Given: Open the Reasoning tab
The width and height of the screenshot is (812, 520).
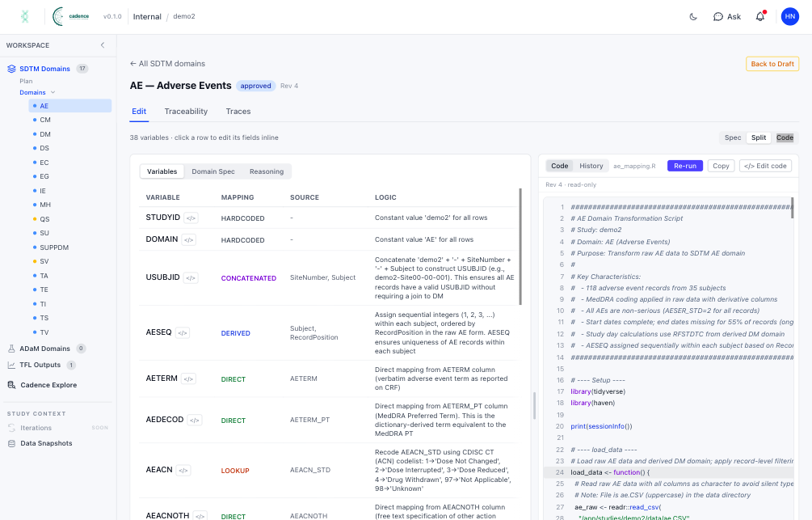Looking at the screenshot, I should (x=267, y=171).
